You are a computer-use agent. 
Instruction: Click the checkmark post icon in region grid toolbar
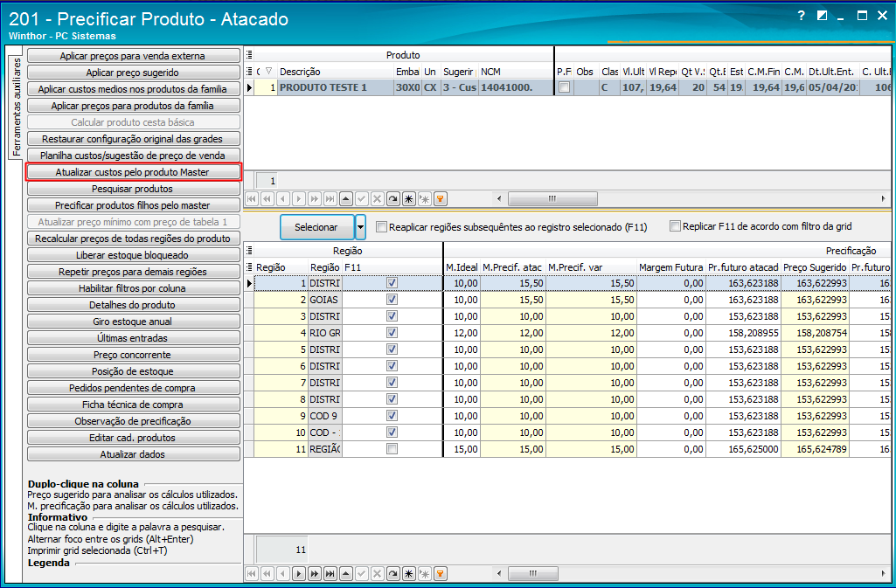click(361, 573)
